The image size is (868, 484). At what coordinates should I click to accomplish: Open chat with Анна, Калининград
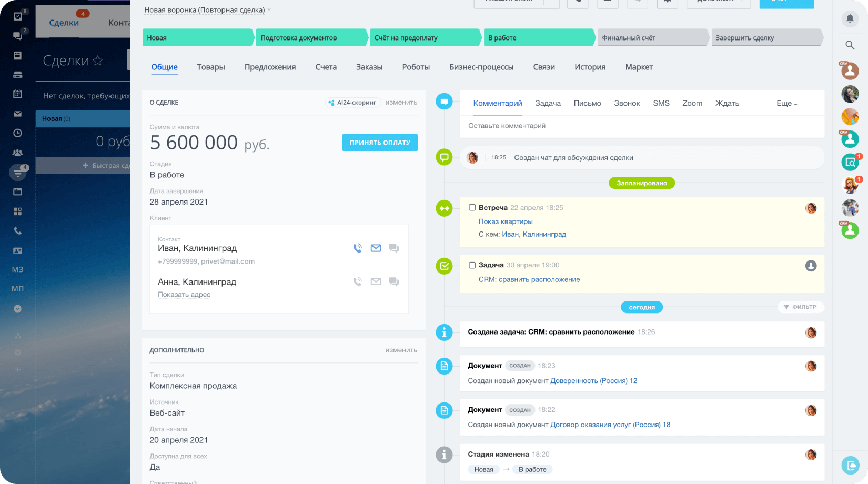pyautogui.click(x=393, y=282)
